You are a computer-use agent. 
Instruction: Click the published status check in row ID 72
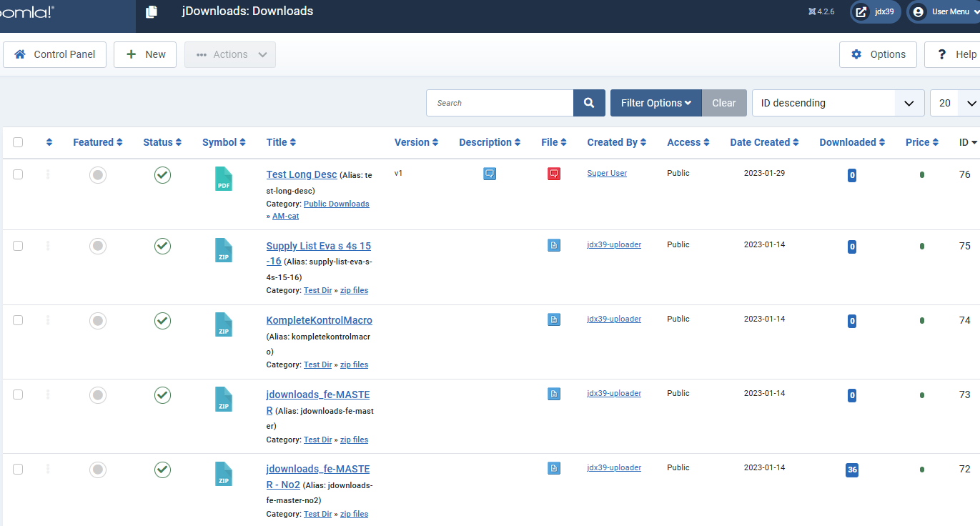[163, 470]
